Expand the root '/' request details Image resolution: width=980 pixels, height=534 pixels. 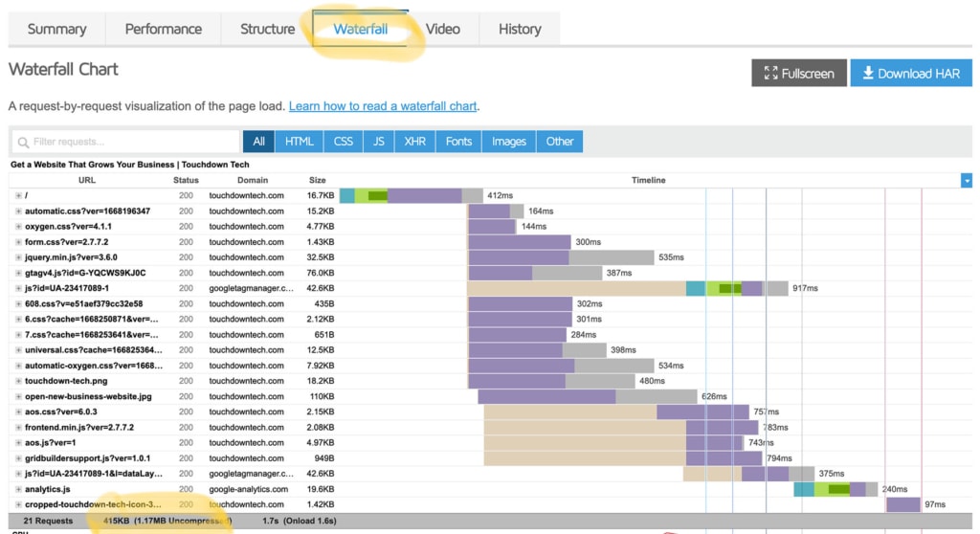18,196
